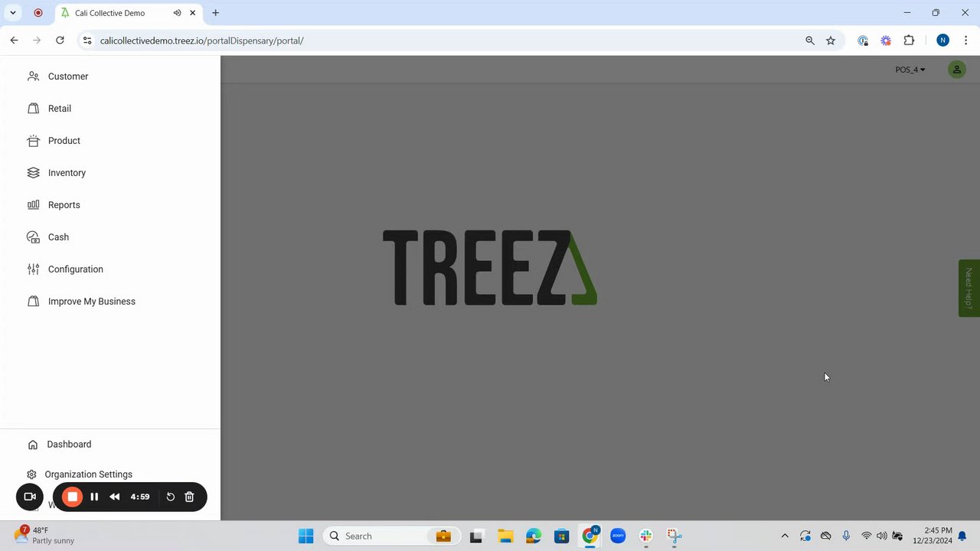980x551 pixels.
Task: Open Task View on the taskbar
Action: [x=476, y=536]
